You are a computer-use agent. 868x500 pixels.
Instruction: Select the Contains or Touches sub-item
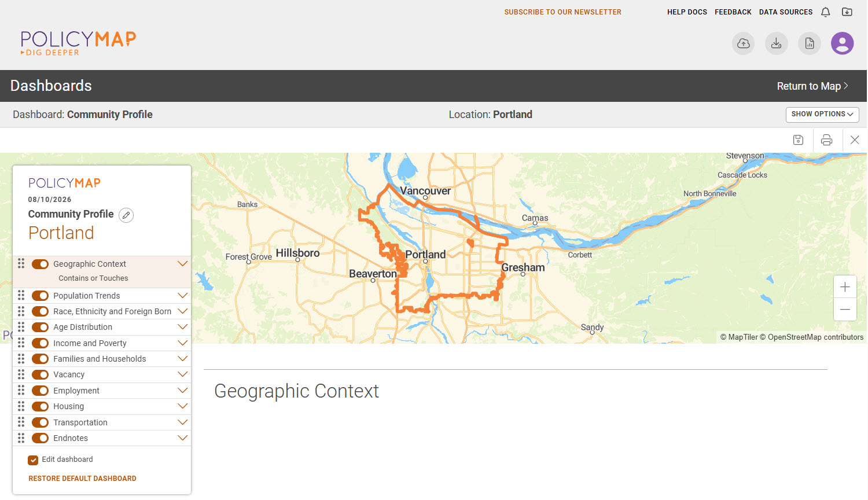coord(93,278)
